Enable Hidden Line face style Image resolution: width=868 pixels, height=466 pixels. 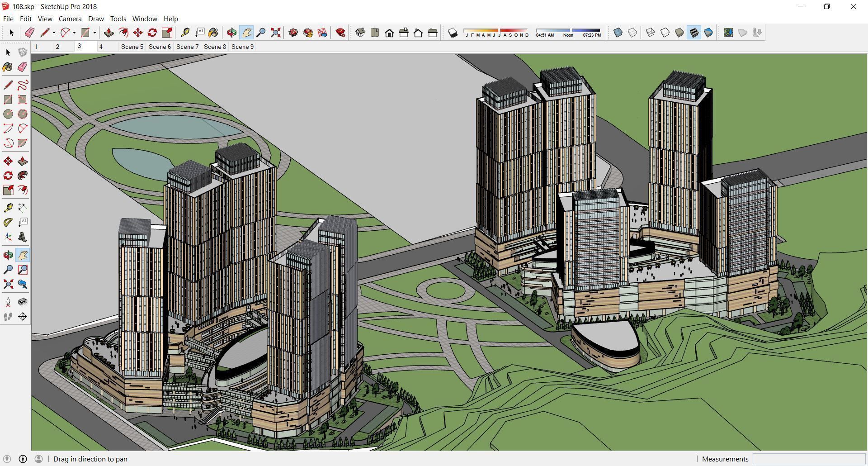[x=665, y=33]
